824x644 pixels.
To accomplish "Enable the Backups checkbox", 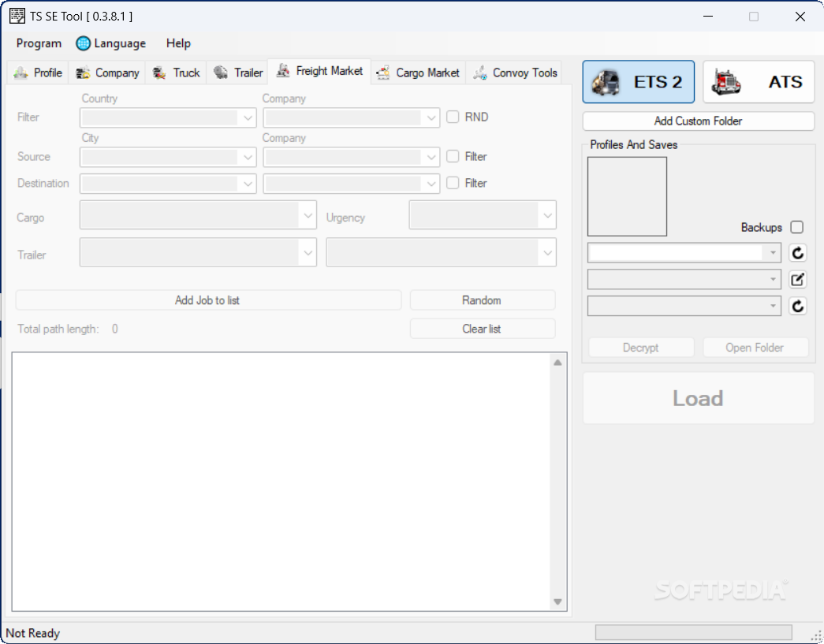I will tap(796, 227).
